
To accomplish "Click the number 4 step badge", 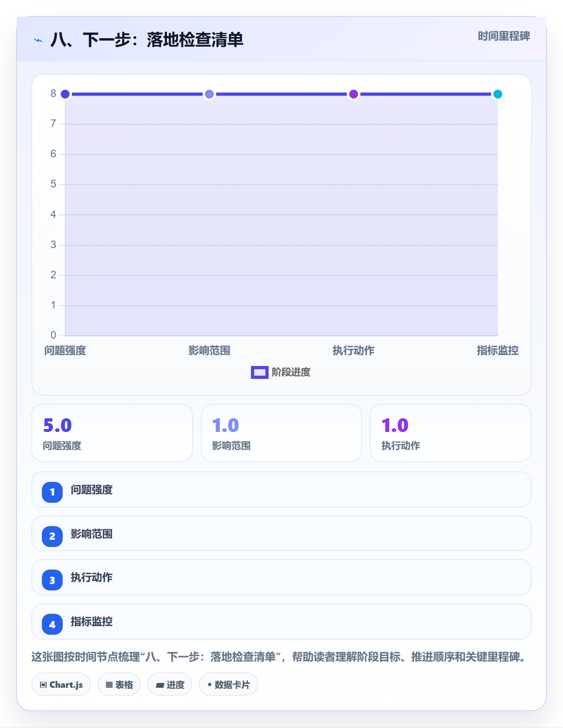I will point(52,624).
